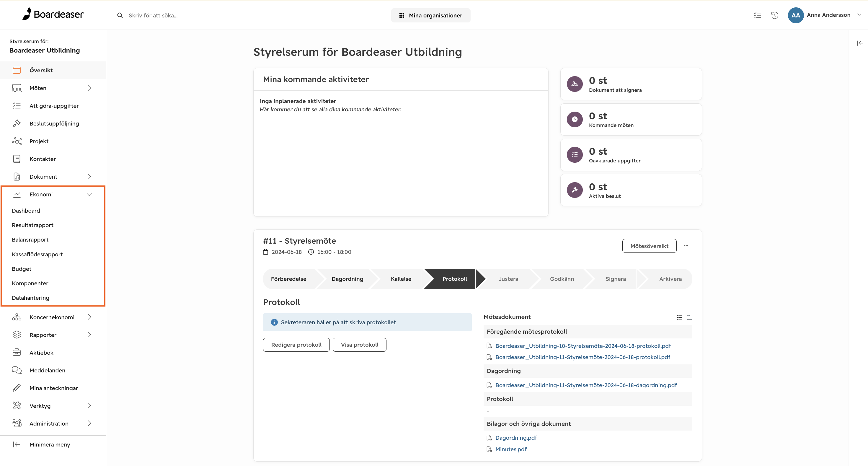Open Kassaflödesrapport under Ekonomi
The image size is (868, 466).
coord(37,254)
